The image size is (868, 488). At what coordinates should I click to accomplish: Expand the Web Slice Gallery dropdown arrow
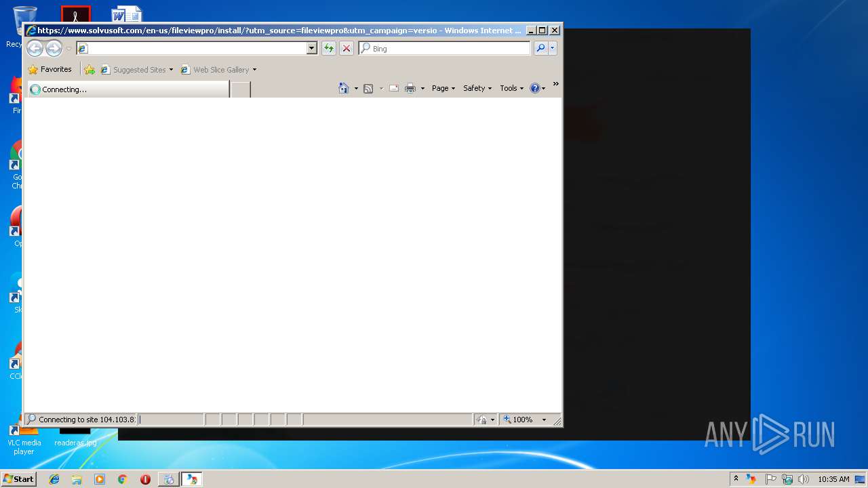(x=254, y=70)
